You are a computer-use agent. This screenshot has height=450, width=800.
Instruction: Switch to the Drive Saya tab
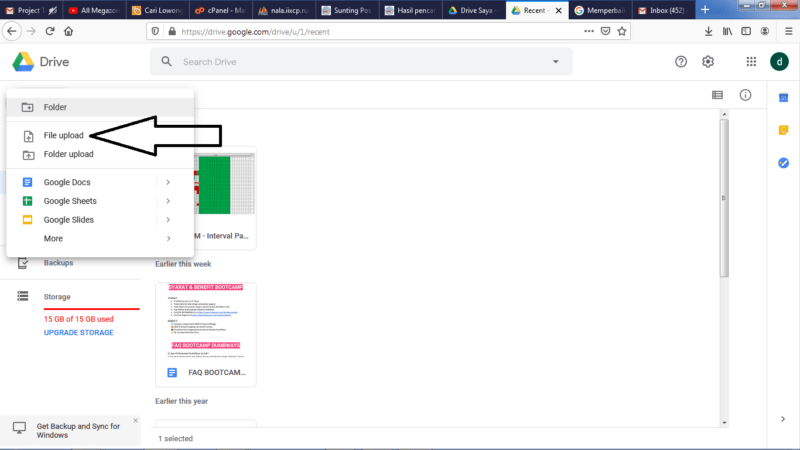pyautogui.click(x=473, y=10)
